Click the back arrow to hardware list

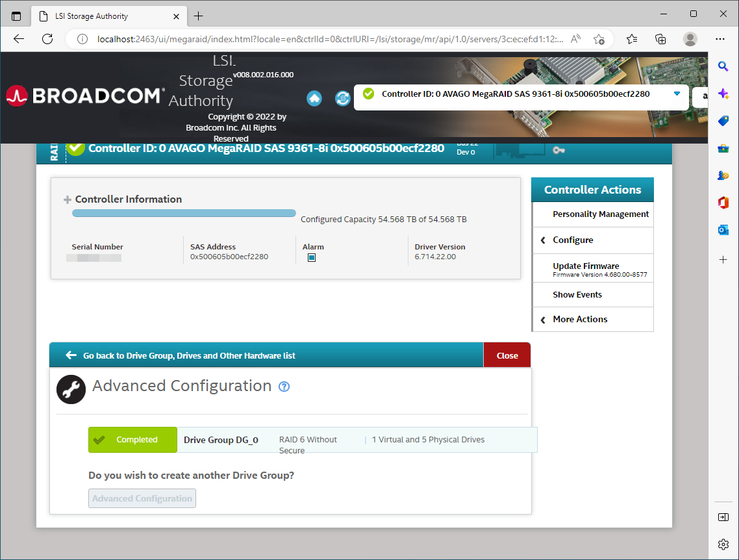(x=71, y=355)
